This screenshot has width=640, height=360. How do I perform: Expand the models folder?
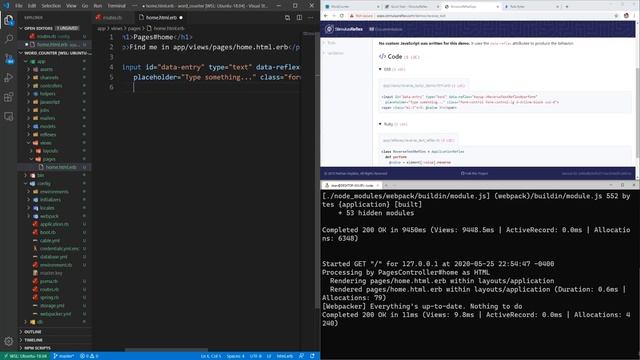55,126
